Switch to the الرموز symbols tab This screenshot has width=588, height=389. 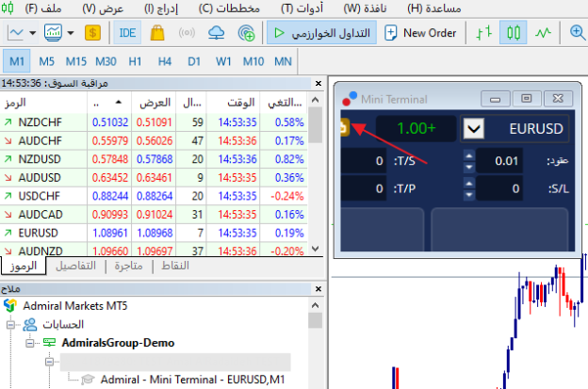click(x=24, y=266)
